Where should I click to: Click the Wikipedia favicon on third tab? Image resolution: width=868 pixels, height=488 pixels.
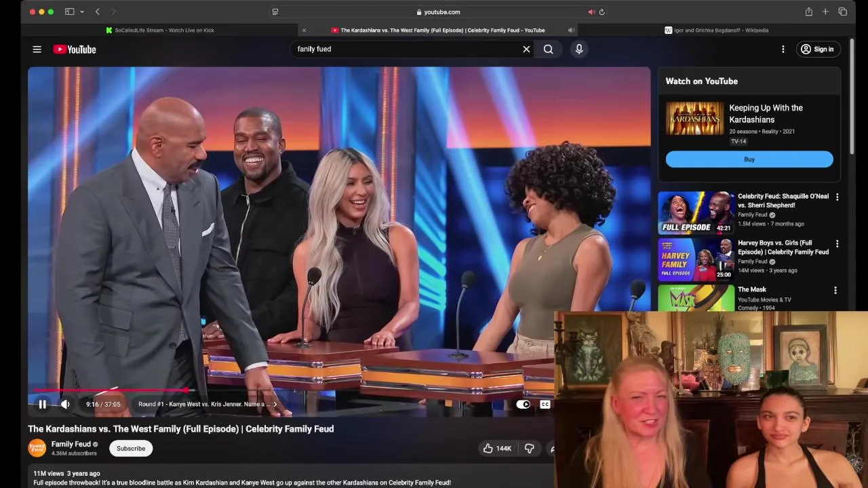point(668,30)
